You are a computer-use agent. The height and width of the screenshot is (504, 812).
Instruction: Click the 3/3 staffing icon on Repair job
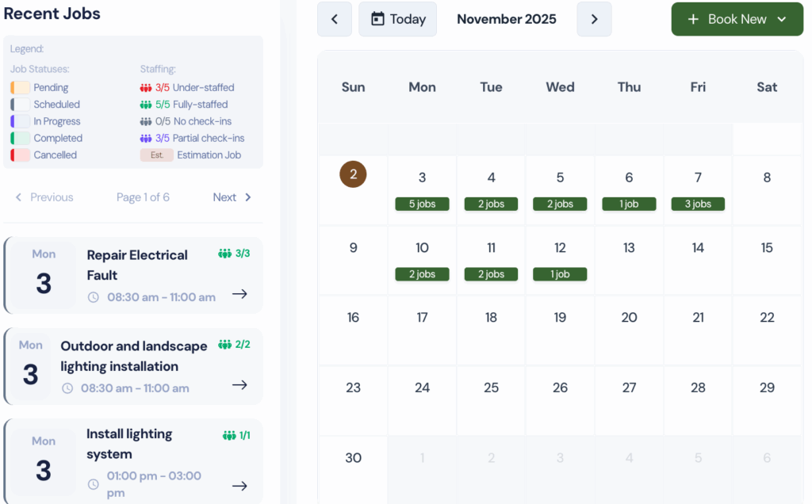(224, 254)
